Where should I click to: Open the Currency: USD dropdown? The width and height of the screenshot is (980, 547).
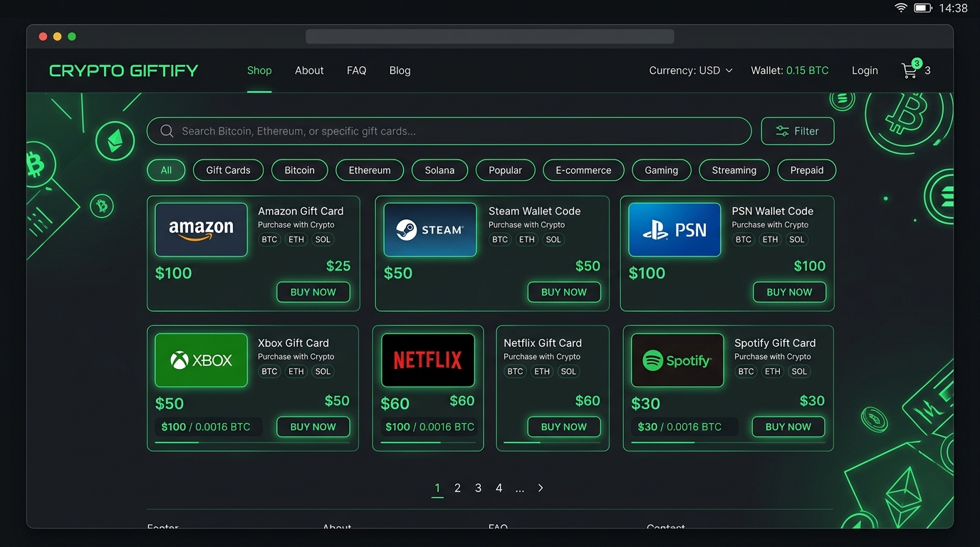pyautogui.click(x=691, y=71)
